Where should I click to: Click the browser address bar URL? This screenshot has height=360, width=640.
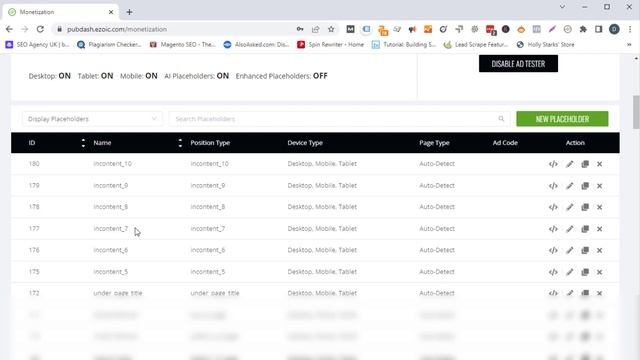click(x=117, y=29)
